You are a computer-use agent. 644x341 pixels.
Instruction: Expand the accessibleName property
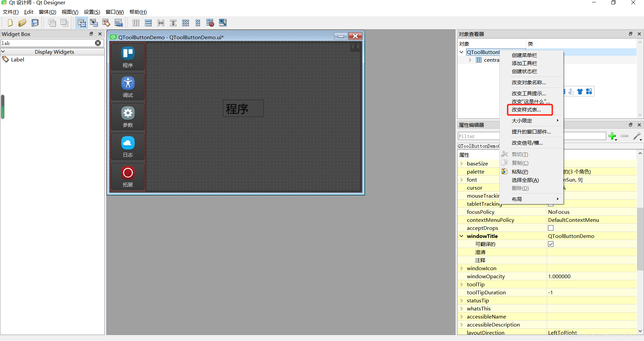pos(462,317)
